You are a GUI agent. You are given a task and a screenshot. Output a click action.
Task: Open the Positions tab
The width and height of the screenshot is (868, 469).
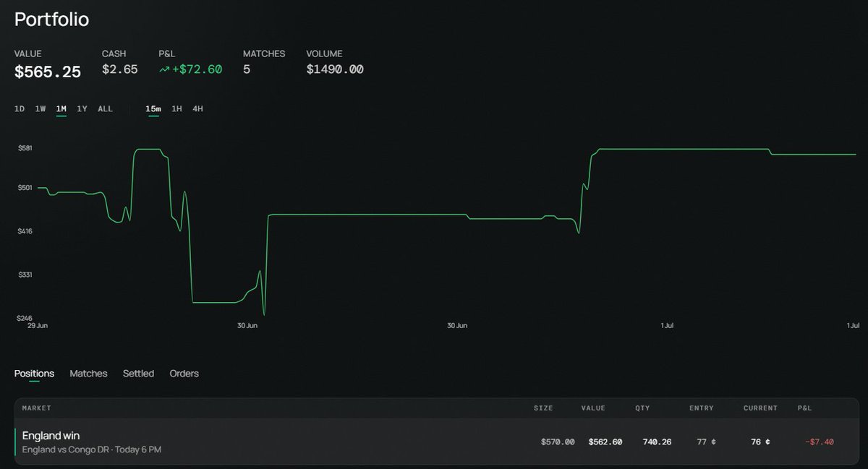[34, 374]
